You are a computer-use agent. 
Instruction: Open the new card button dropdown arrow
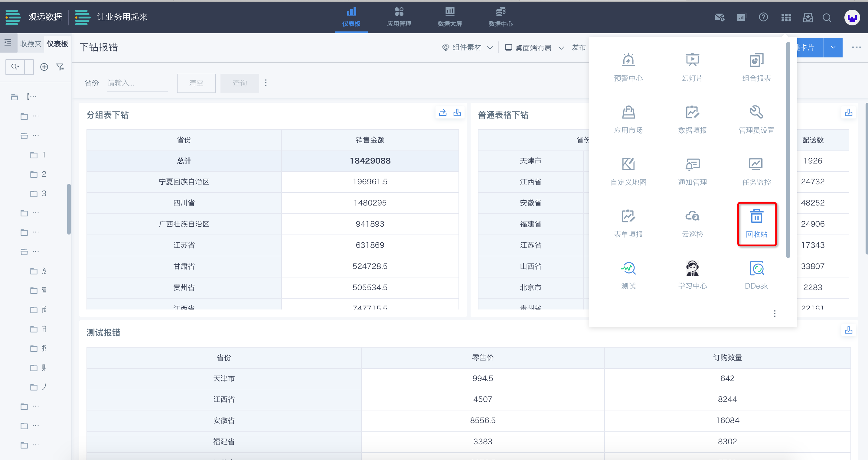pyautogui.click(x=833, y=47)
